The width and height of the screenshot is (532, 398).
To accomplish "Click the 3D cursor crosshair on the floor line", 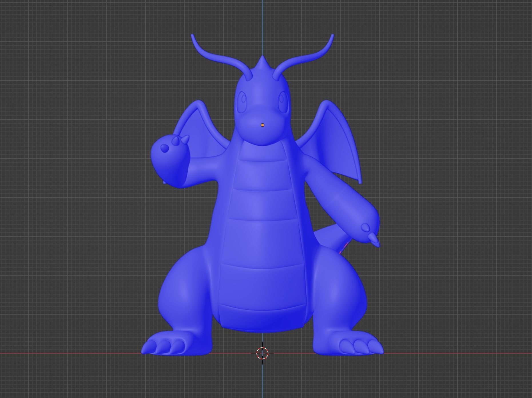I will [263, 353].
